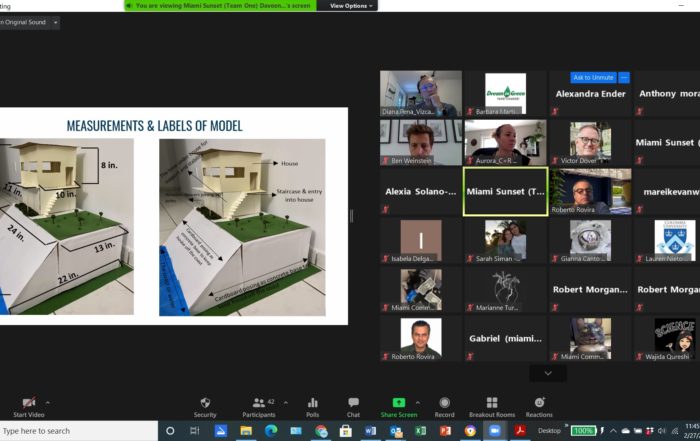Open Microsoft Store from the taskbar
This screenshot has width=700, height=441.
(x=346, y=431)
